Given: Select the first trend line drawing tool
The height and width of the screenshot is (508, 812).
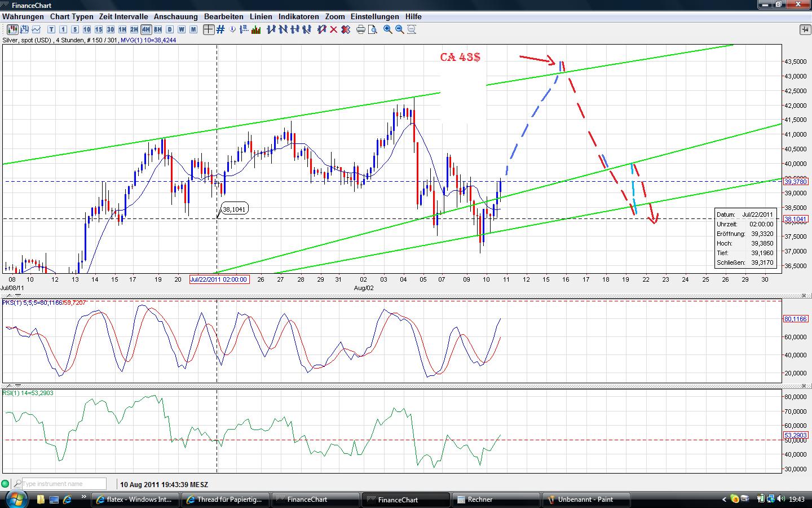Looking at the screenshot, I should click(x=271, y=29).
